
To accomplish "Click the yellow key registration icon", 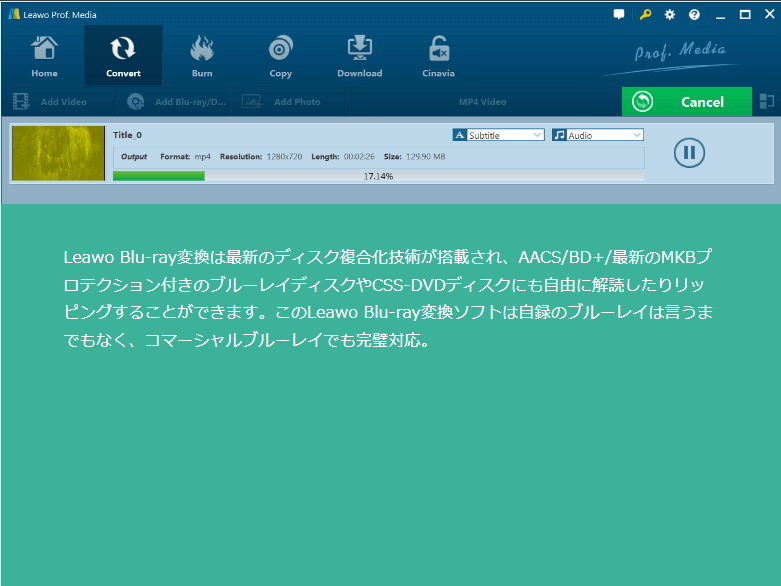I will (645, 15).
